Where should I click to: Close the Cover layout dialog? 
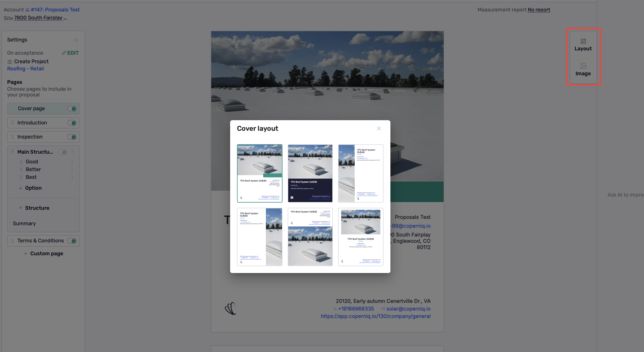pyautogui.click(x=379, y=128)
